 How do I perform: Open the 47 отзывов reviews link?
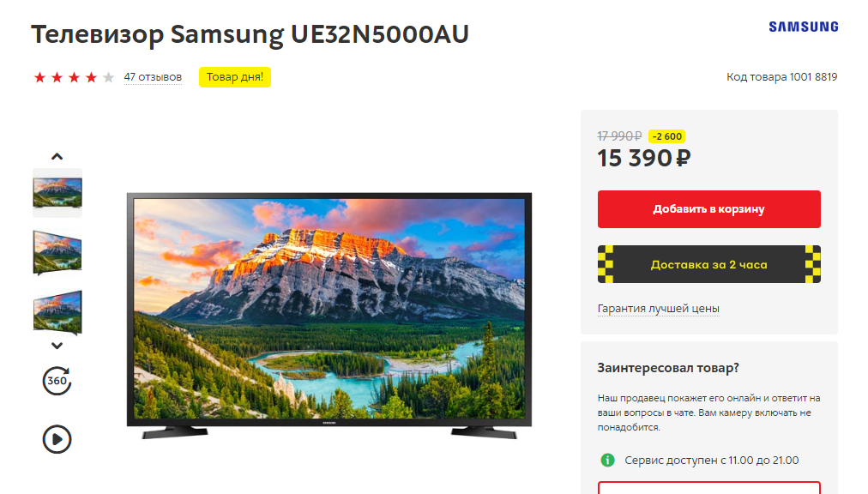(x=153, y=77)
